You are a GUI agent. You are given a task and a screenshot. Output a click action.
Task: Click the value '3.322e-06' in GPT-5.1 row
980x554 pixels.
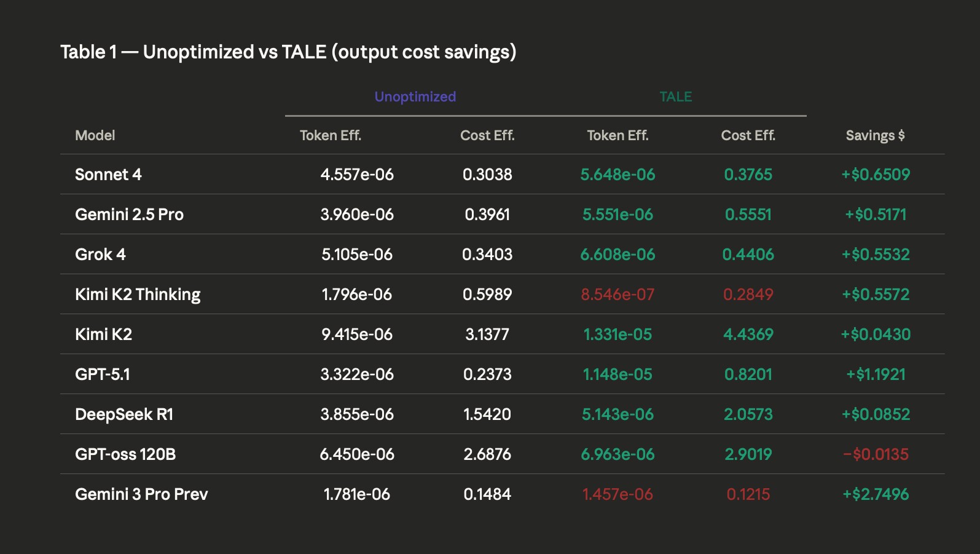coord(357,374)
